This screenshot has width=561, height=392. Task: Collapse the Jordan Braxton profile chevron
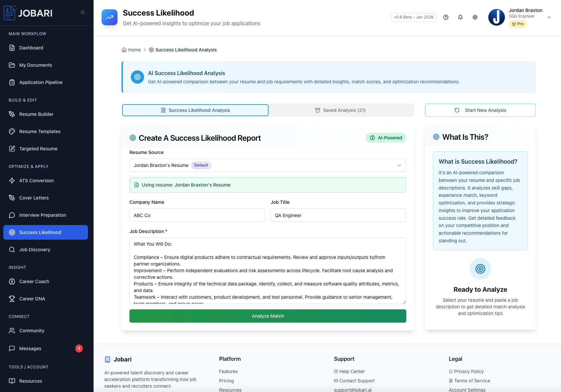(549, 17)
